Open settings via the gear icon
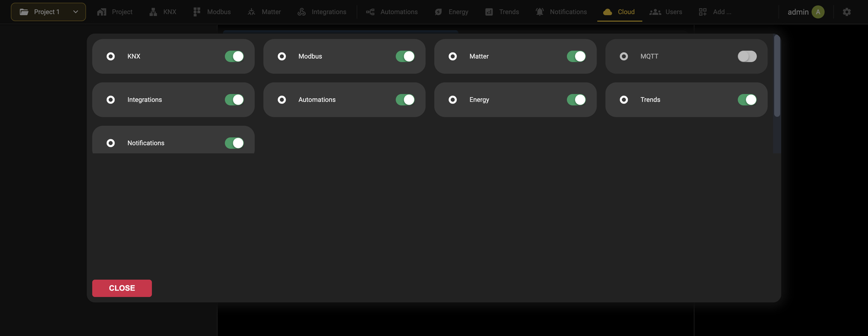Screen dimensions: 868x336 click(847, 12)
